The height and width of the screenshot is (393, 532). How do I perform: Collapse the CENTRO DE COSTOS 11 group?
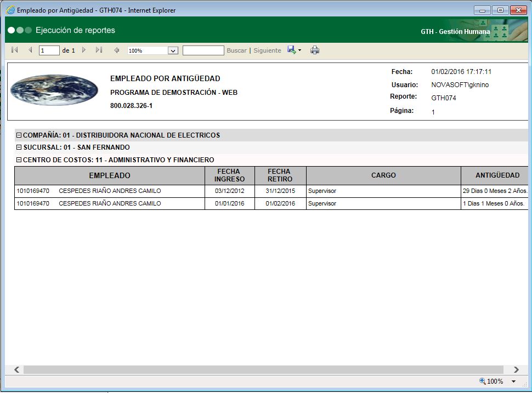[x=18, y=159]
